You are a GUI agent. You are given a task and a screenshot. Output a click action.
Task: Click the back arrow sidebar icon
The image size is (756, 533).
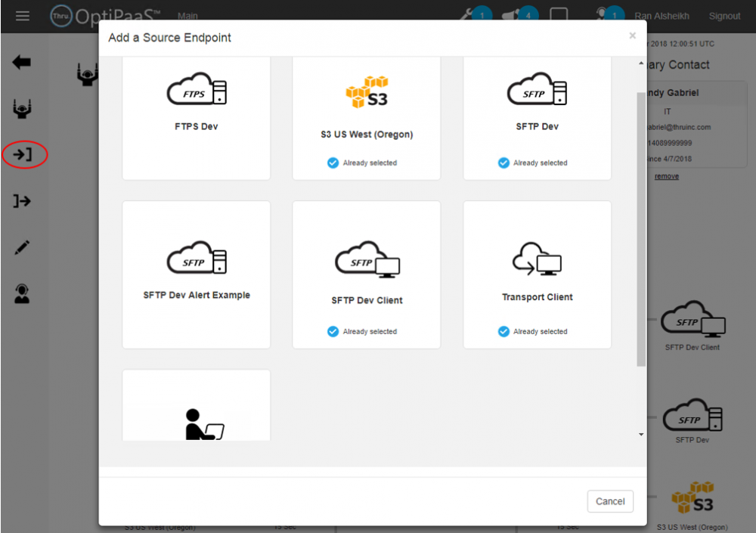click(22, 63)
